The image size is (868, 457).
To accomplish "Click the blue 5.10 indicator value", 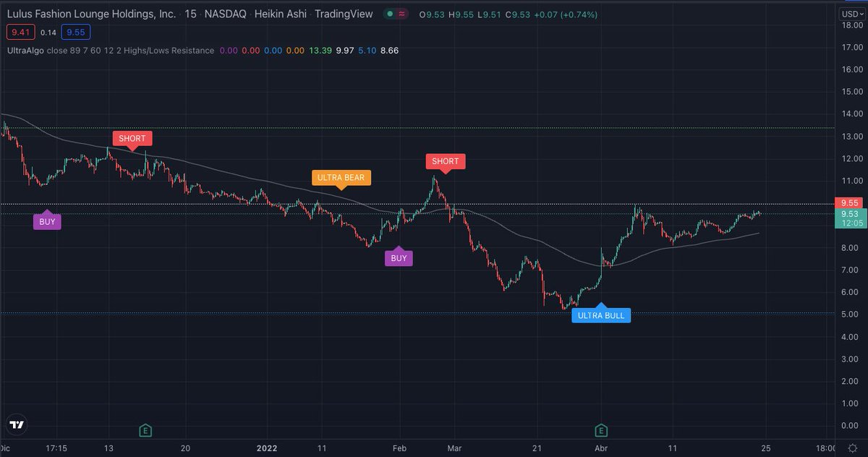I will pos(368,51).
